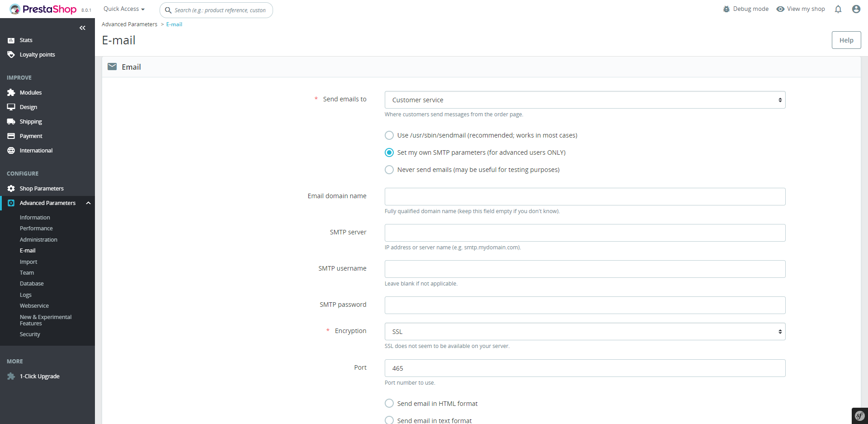Image resolution: width=868 pixels, height=424 pixels.
Task: Collapse the sidebar with double chevron icon
Action: (x=82, y=28)
